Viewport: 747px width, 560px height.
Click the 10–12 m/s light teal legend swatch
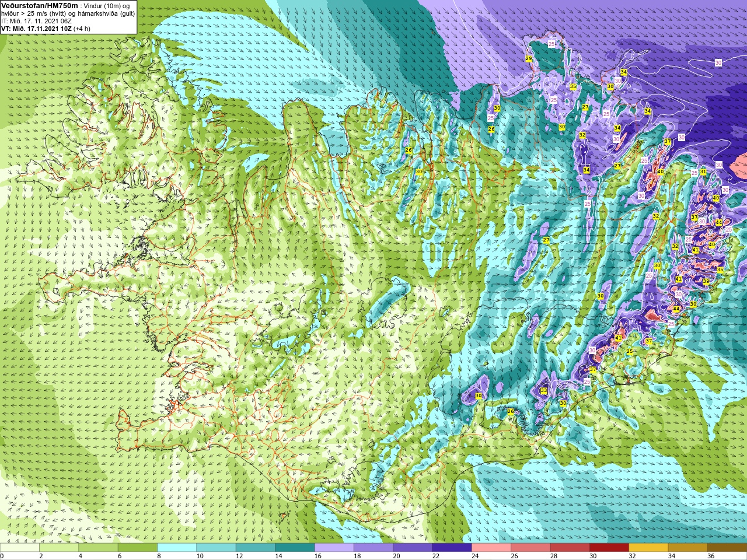point(216,548)
